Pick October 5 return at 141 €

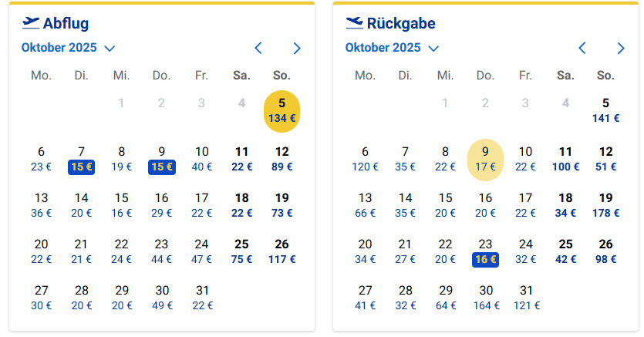click(x=605, y=110)
